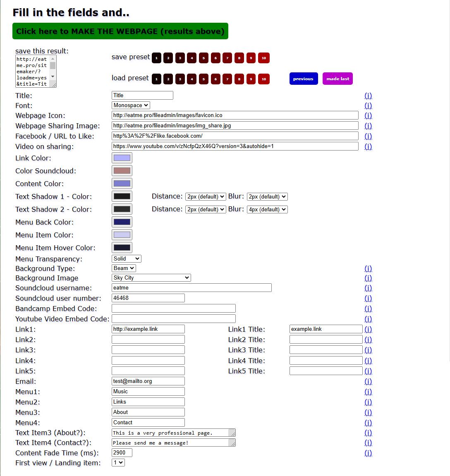Open the Blur dropdown for Text Shadow 1
Image resolution: width=450 pixels, height=476 pixels.
267,196
